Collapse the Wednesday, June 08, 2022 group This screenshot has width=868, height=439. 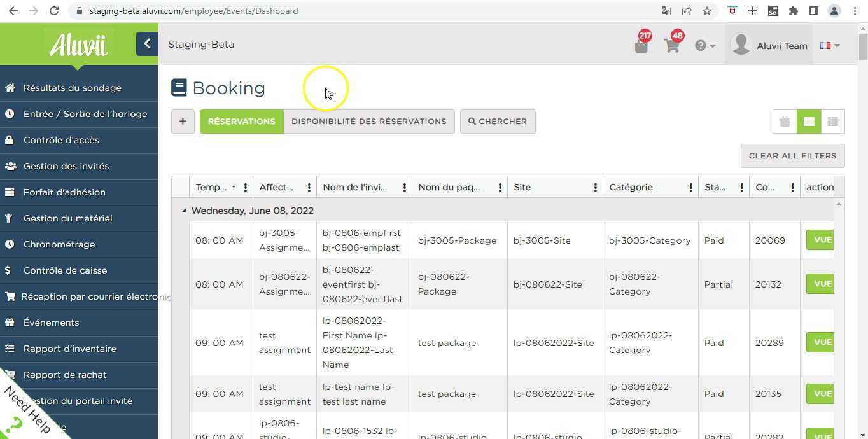[183, 210]
